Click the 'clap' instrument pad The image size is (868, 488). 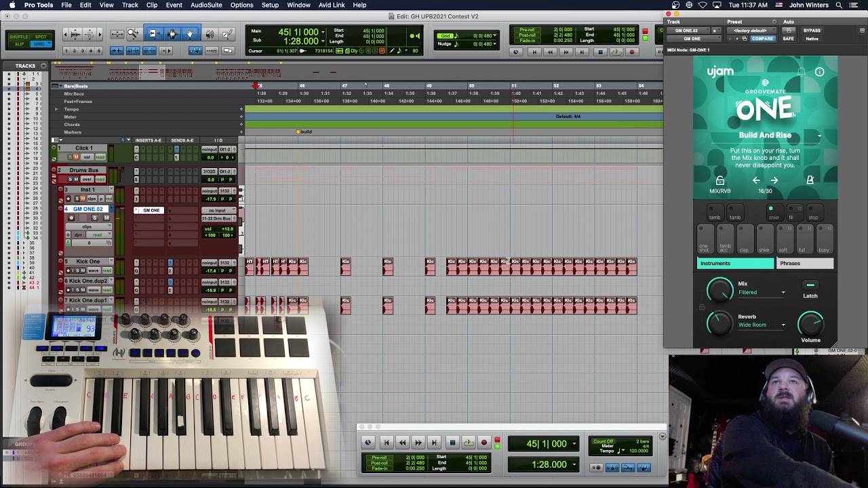click(744, 240)
